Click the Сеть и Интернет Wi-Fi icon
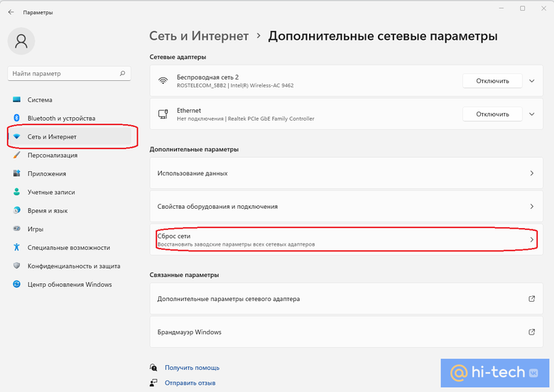Screen dimensions: 554x392 point(16,136)
